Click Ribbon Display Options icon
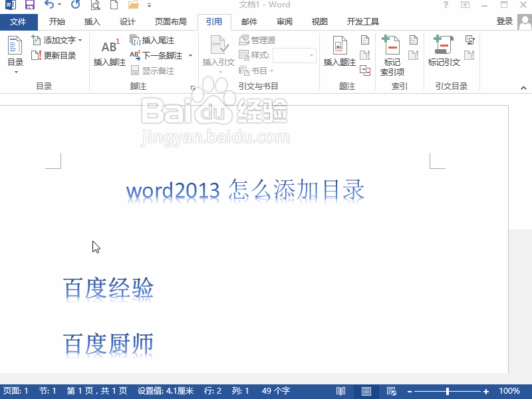The image size is (532, 399). tap(465, 5)
